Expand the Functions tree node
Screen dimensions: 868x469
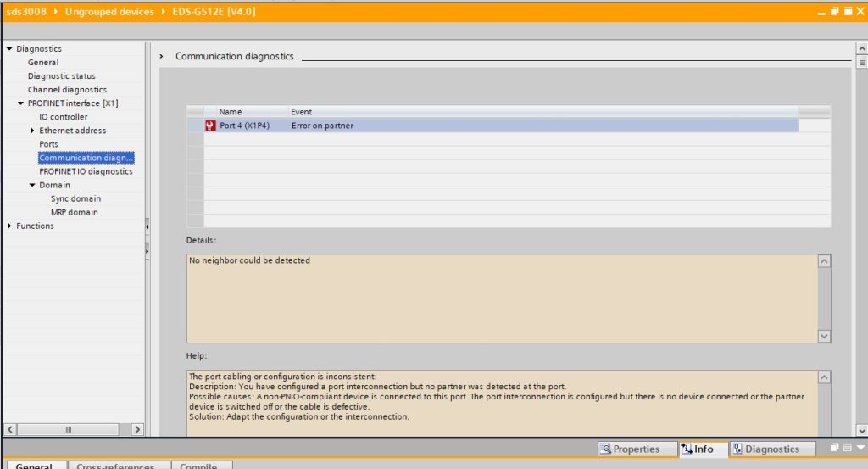[x=9, y=226]
